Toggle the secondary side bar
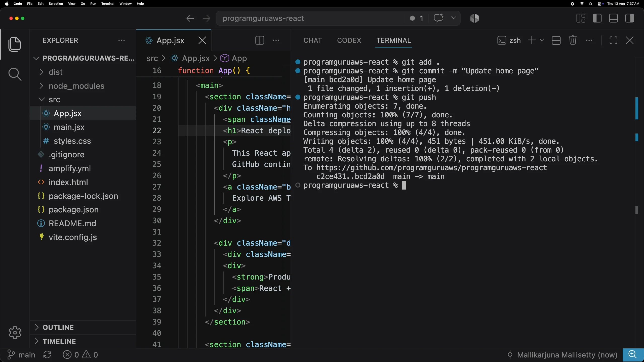Viewport: 644px width, 362px height. (x=630, y=18)
